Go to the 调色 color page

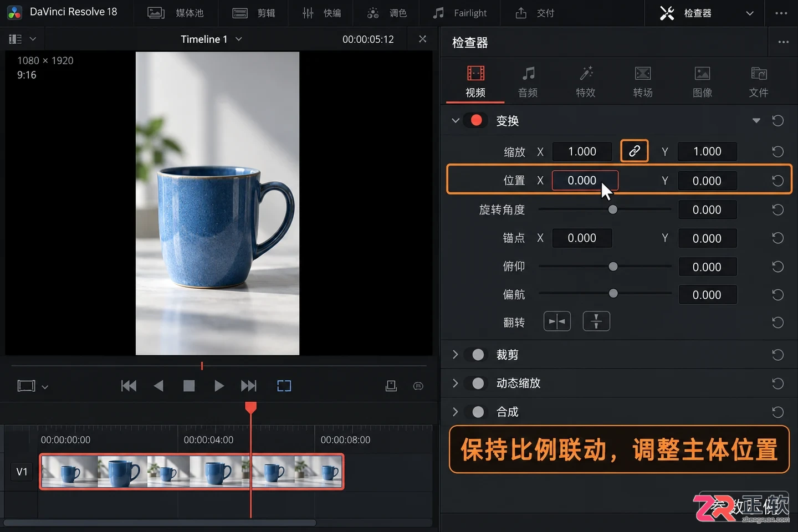[x=387, y=13]
